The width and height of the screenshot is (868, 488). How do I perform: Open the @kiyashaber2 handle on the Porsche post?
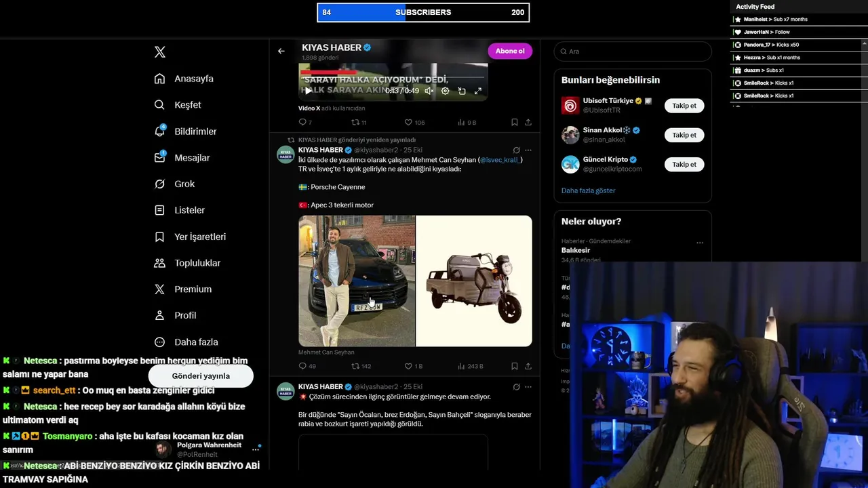pos(376,150)
